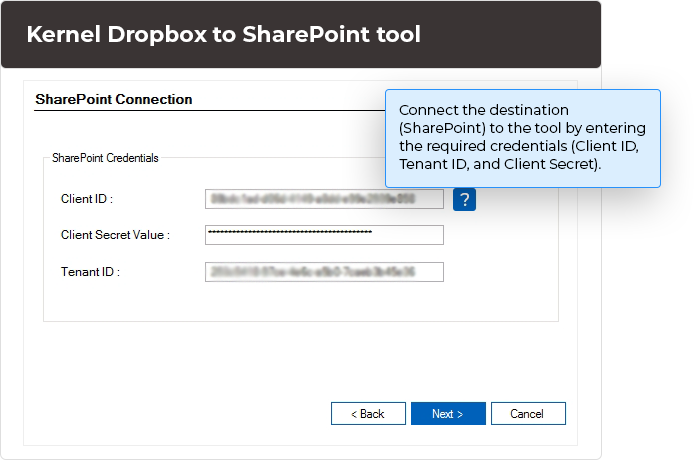The width and height of the screenshot is (700, 460).
Task: Click the Client Secret Value label
Action: pos(115,235)
